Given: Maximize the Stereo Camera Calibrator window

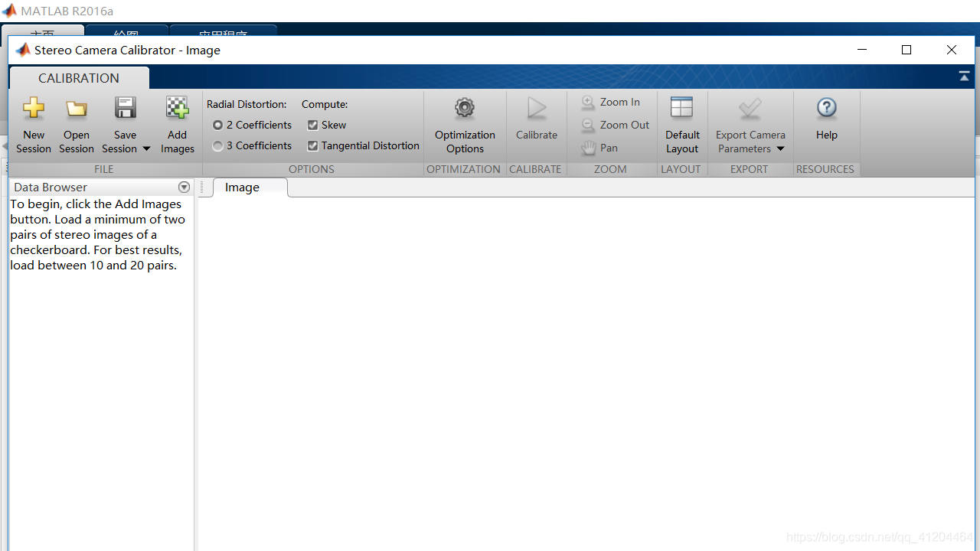Looking at the screenshot, I should point(906,50).
